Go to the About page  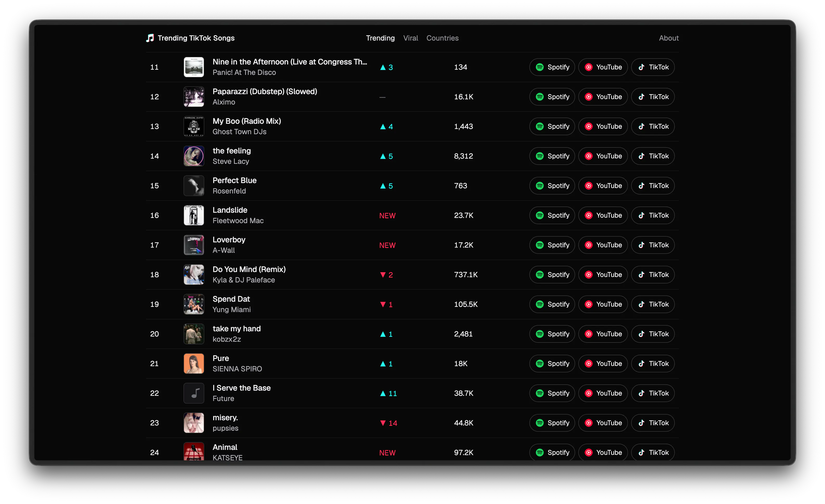click(x=669, y=38)
